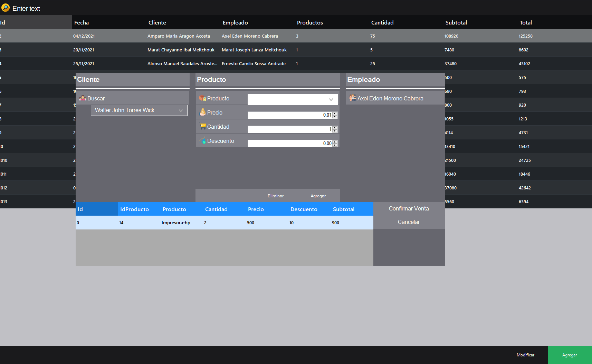Viewport: 592px width, 364px height.
Task: Click the Modificar button at the bottom
Action: 525,355
